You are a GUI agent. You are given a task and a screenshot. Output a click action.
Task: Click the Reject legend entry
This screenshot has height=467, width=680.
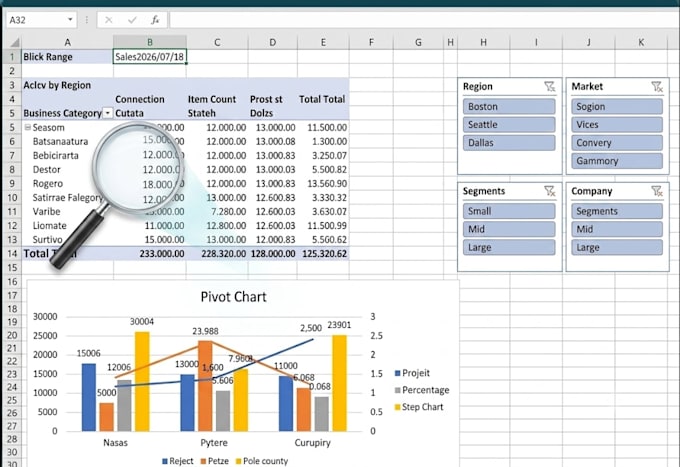pos(177,461)
